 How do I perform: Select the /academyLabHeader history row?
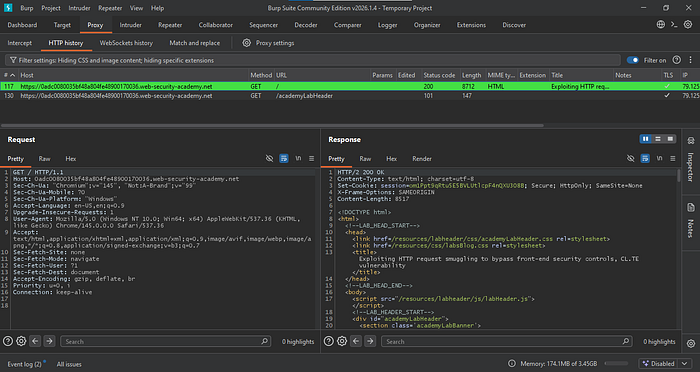click(350, 96)
